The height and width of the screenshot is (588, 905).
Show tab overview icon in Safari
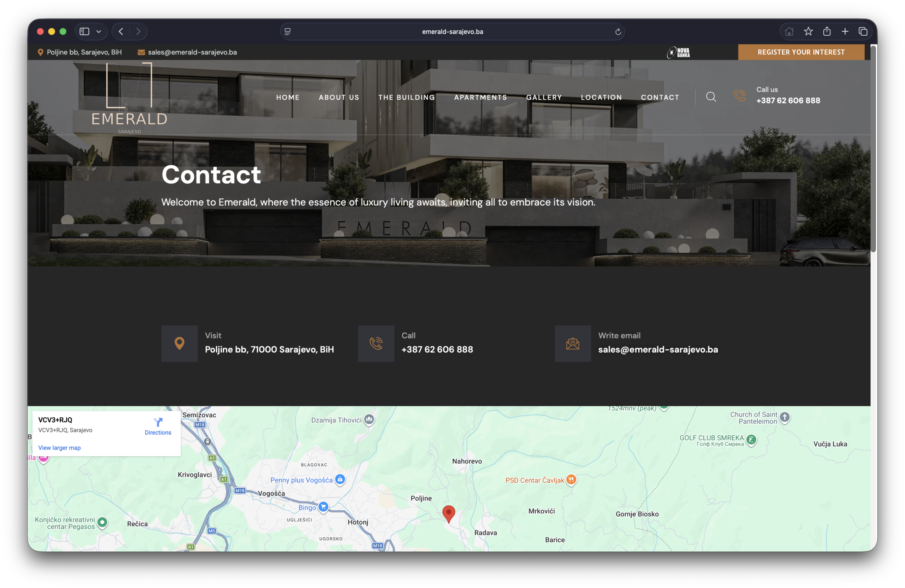(863, 31)
